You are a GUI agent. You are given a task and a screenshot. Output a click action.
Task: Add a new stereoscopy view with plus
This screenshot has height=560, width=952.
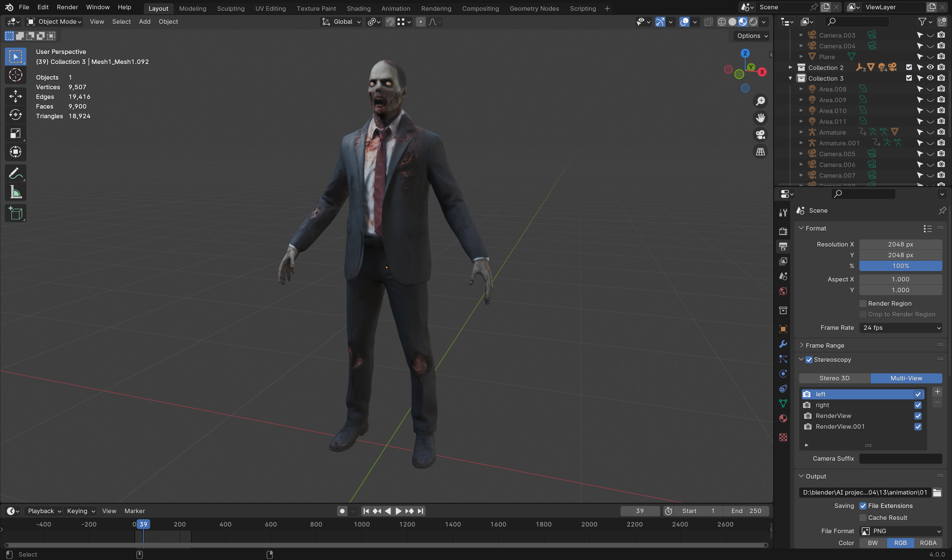click(937, 392)
